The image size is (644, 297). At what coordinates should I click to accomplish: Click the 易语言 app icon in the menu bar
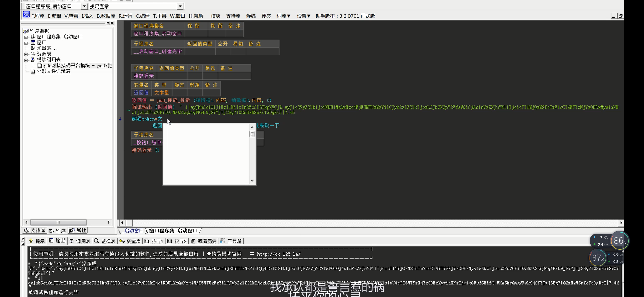pos(26,15)
